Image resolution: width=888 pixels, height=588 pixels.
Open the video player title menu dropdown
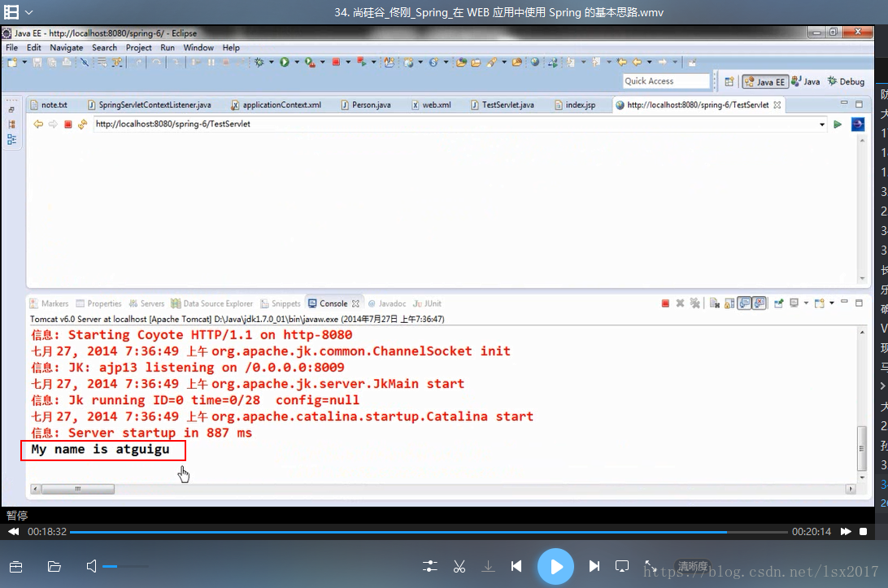(29, 12)
